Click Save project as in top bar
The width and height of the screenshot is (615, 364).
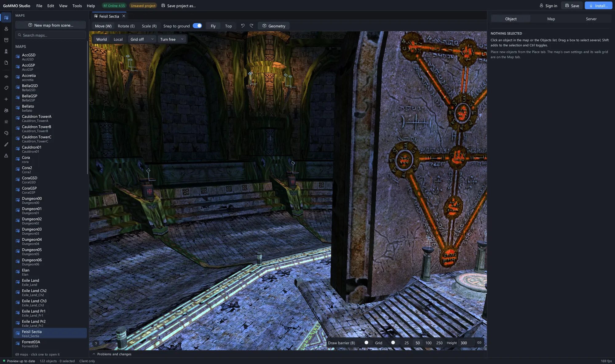(x=178, y=6)
